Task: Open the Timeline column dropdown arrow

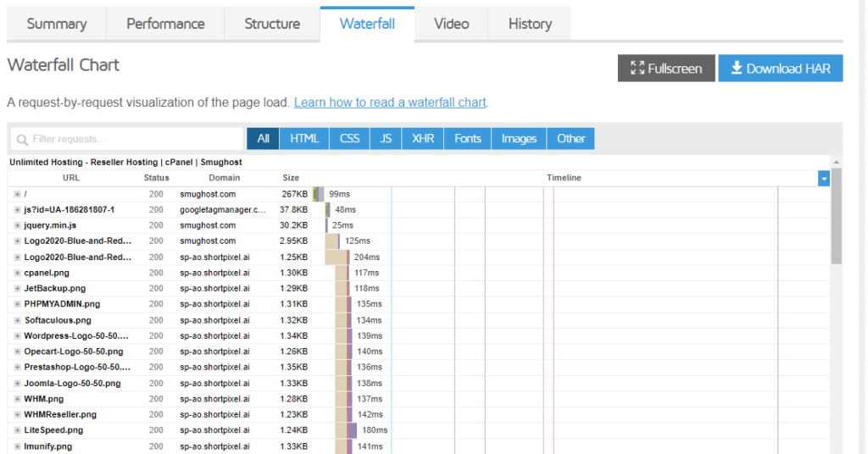Action: tap(823, 178)
